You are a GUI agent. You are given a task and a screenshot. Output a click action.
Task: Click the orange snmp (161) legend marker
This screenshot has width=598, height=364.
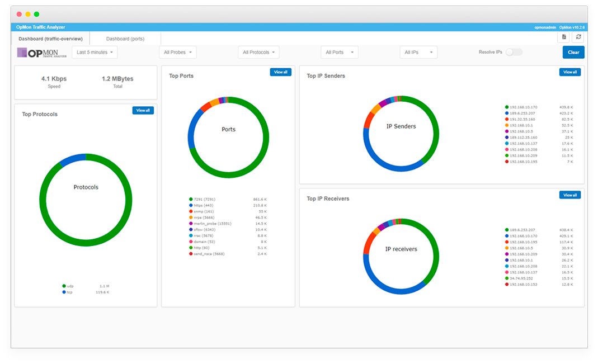(191, 211)
